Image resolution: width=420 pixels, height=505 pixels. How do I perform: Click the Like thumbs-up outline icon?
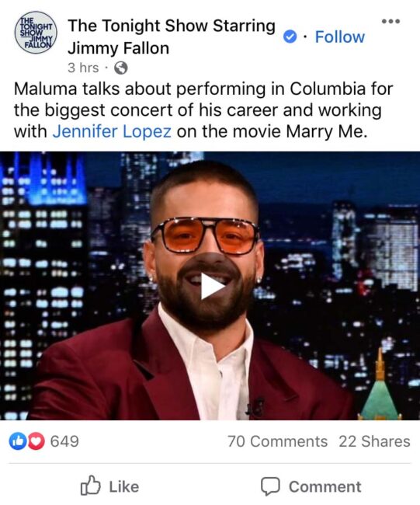tap(90, 486)
